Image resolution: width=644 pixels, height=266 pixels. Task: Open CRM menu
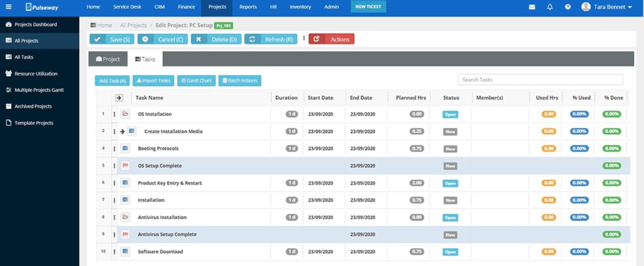click(x=159, y=7)
